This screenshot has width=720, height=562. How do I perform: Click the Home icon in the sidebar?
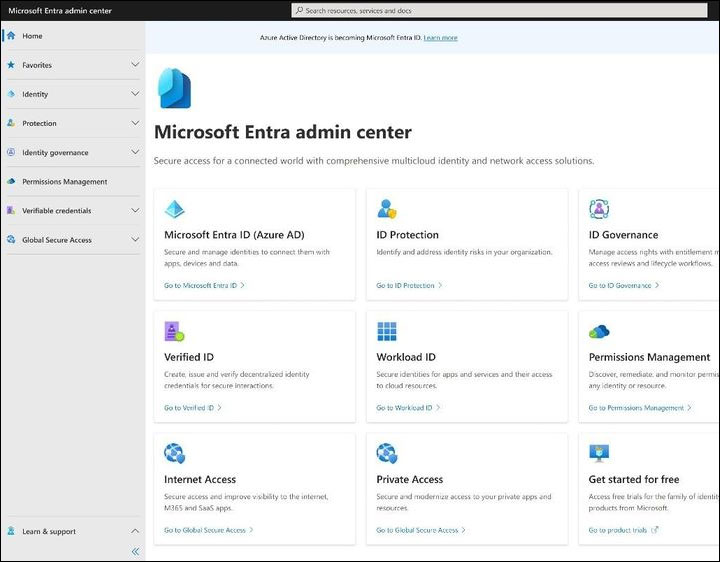(11, 36)
